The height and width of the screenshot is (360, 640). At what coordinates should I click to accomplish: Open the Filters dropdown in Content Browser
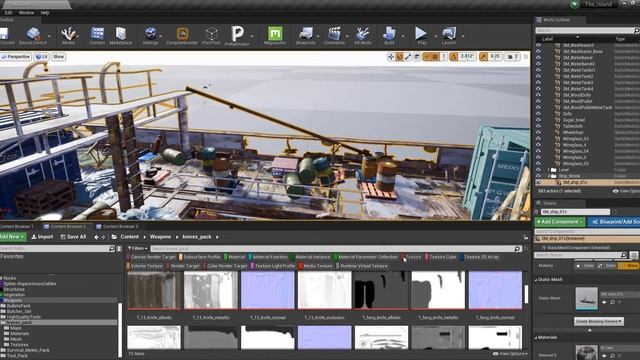[x=138, y=249]
